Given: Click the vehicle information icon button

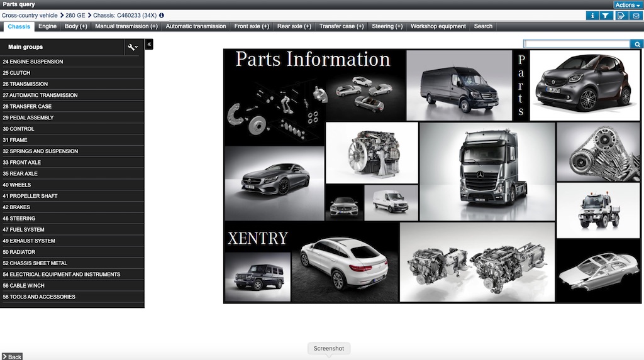Looking at the screenshot, I should [591, 16].
